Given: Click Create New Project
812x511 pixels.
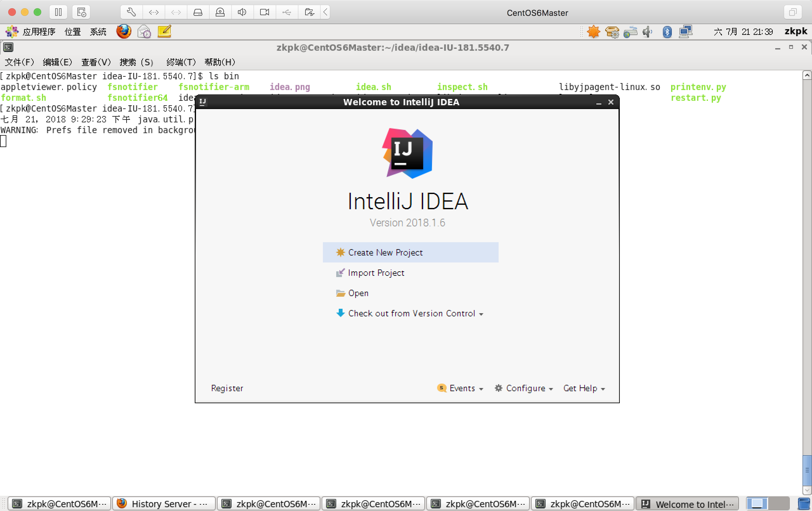Looking at the screenshot, I should [385, 252].
